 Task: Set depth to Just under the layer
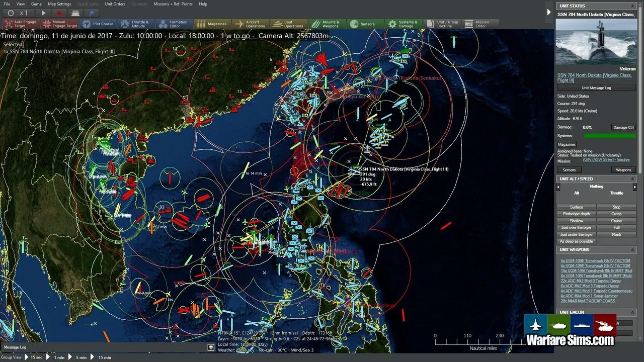[577, 234]
